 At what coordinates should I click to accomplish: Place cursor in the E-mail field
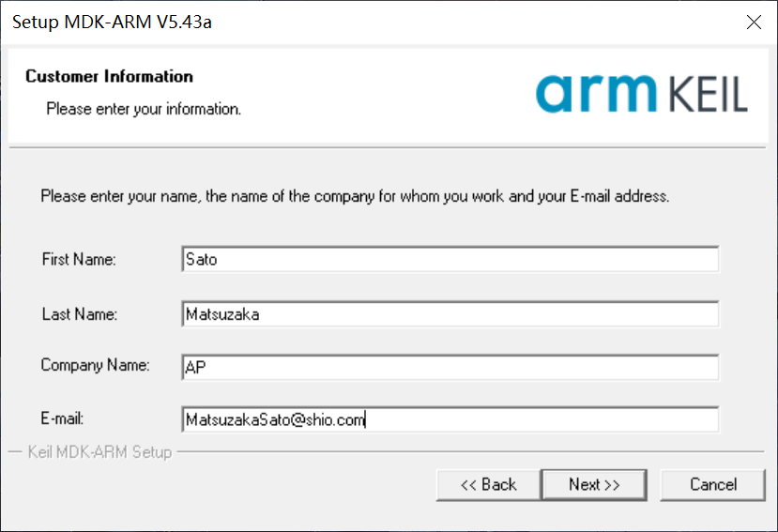tap(450, 419)
